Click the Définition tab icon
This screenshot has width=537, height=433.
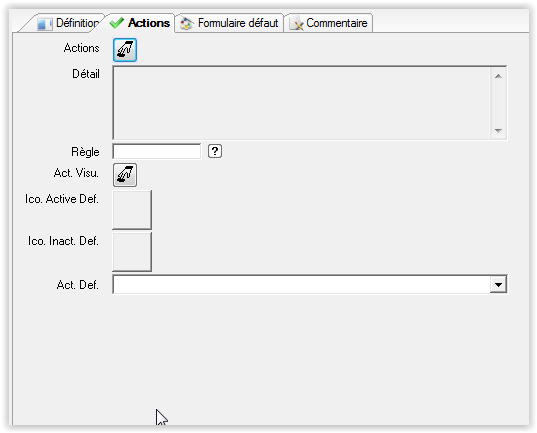click(45, 24)
